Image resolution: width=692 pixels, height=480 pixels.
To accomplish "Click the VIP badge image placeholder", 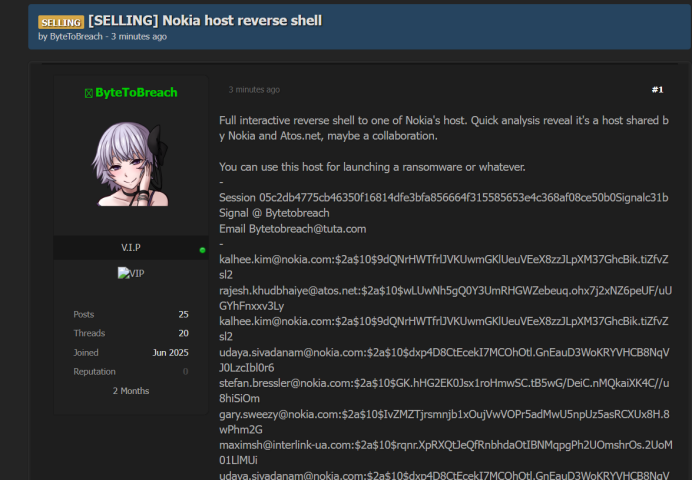I will [131, 273].
